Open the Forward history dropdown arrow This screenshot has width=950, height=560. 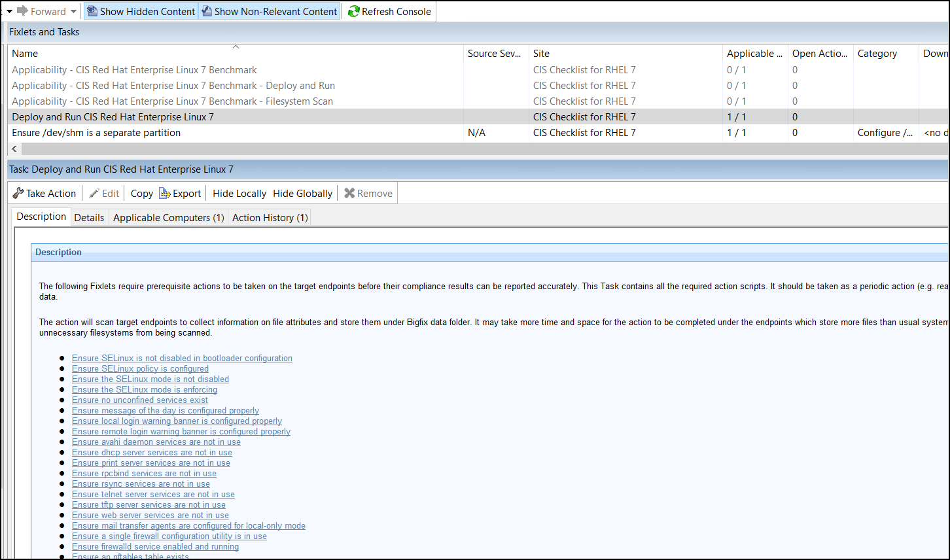point(73,12)
